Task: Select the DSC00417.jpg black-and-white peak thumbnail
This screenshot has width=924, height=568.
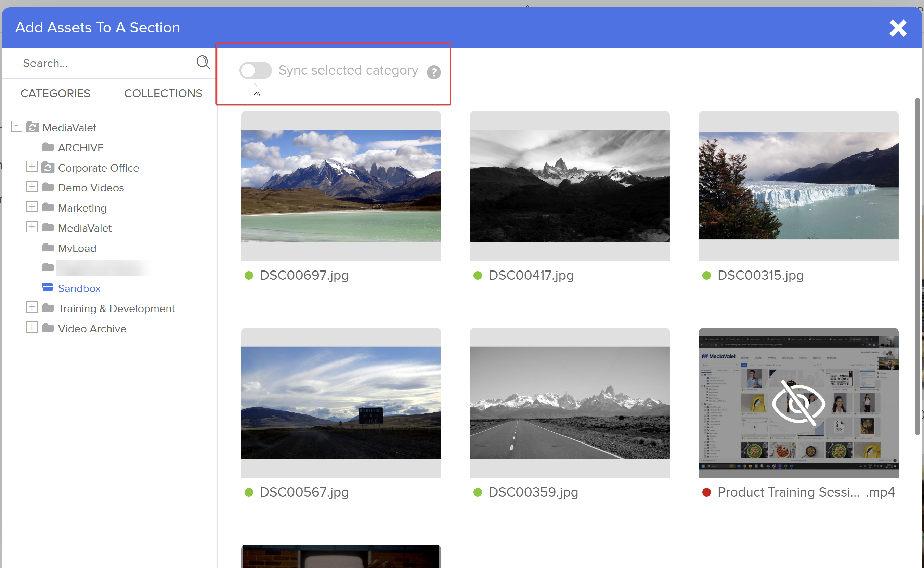Action: [x=570, y=186]
